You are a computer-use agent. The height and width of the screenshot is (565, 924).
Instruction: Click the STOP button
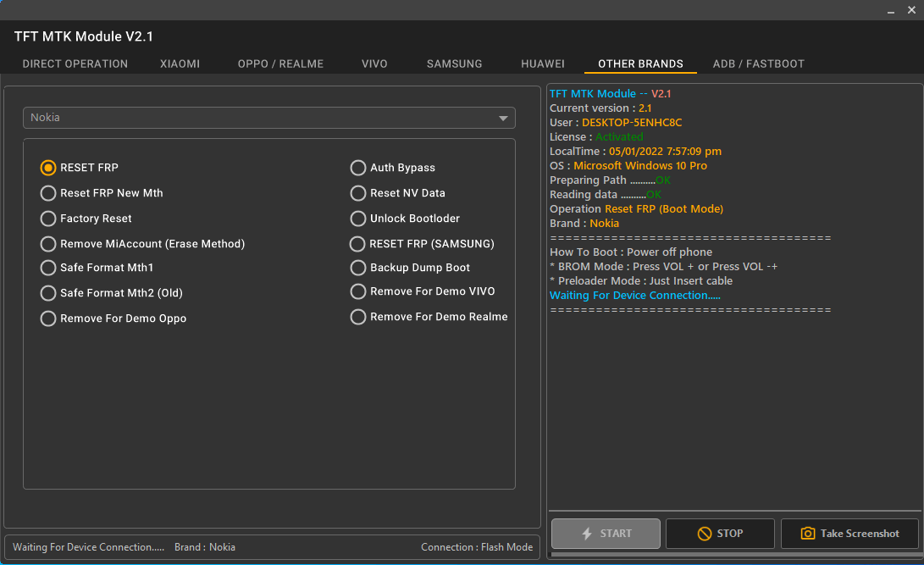click(x=720, y=534)
